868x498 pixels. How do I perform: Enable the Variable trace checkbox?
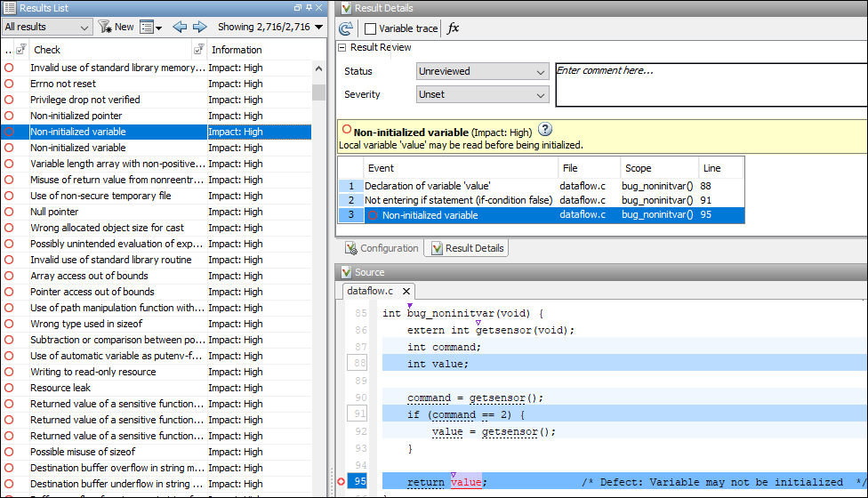tap(371, 28)
